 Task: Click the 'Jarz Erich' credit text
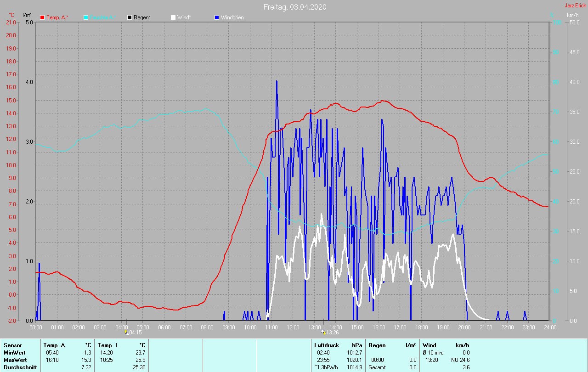[x=575, y=6]
